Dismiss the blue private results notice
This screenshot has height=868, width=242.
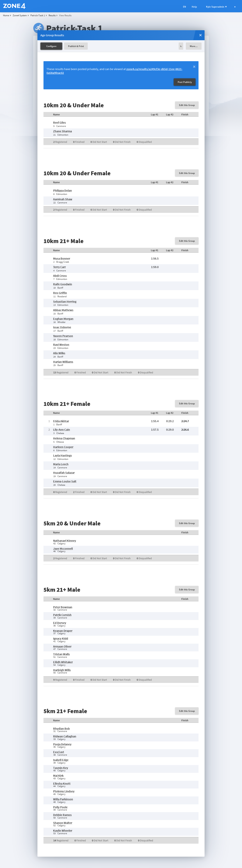coord(194,67)
